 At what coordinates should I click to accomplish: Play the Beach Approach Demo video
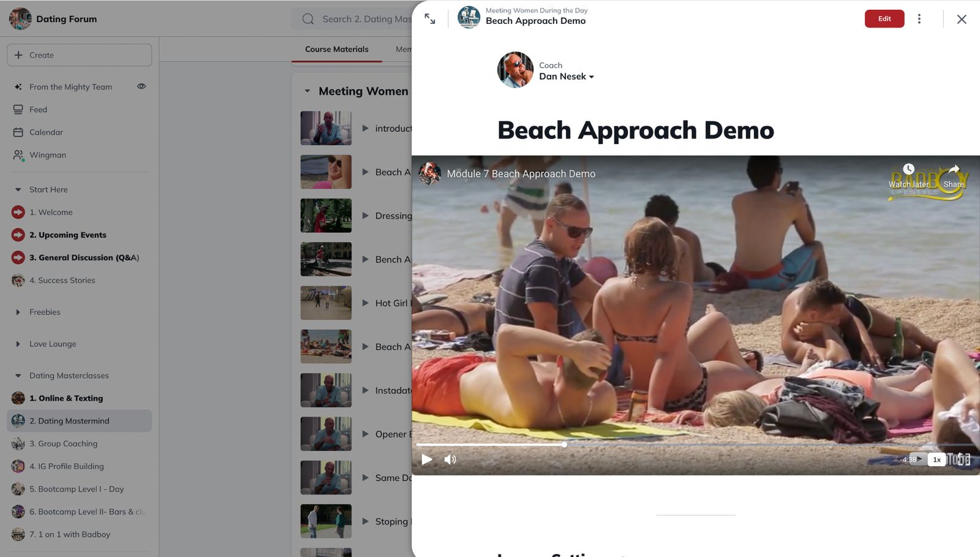click(427, 460)
